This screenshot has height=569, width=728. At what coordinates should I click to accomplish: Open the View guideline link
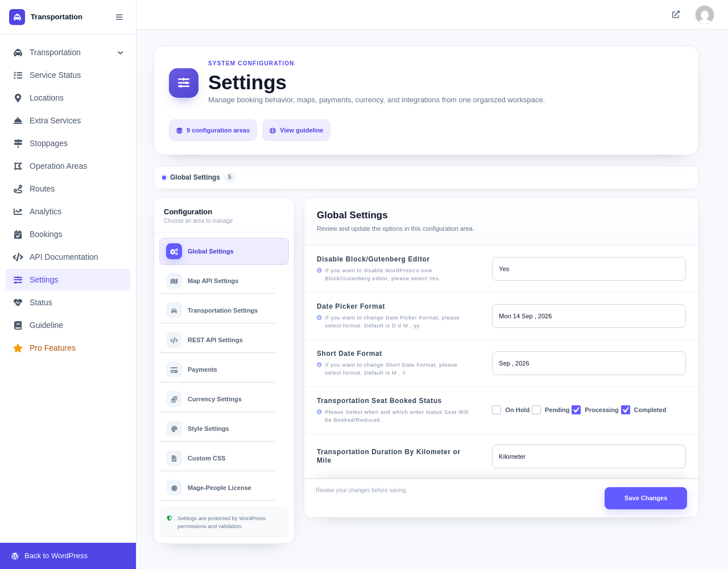[296, 130]
